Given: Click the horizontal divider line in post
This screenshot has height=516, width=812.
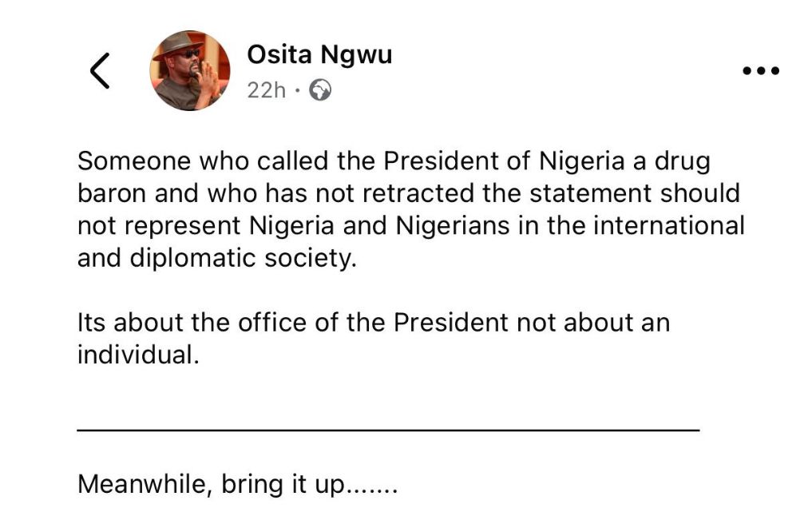Looking at the screenshot, I should pos(388,430).
